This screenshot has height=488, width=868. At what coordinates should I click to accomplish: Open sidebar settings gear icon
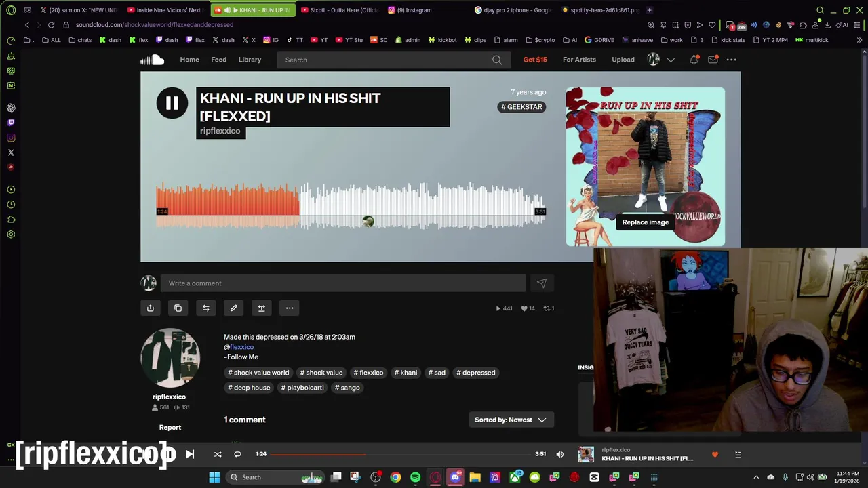pyautogui.click(x=11, y=235)
